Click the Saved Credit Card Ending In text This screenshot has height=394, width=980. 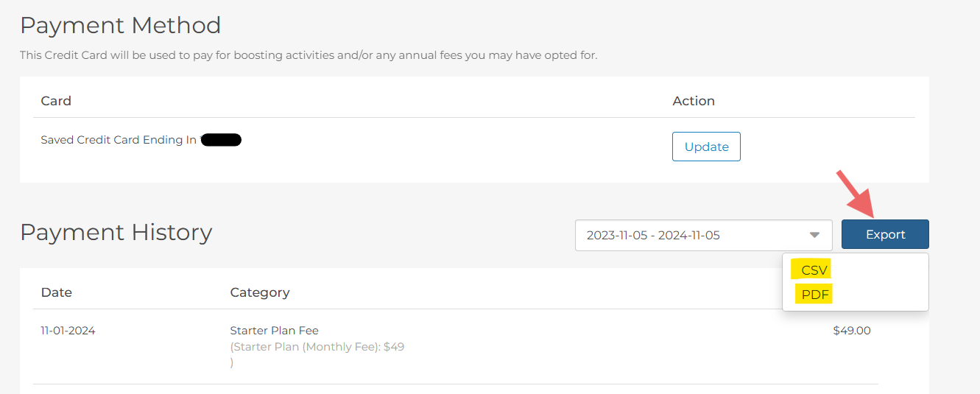tap(119, 140)
